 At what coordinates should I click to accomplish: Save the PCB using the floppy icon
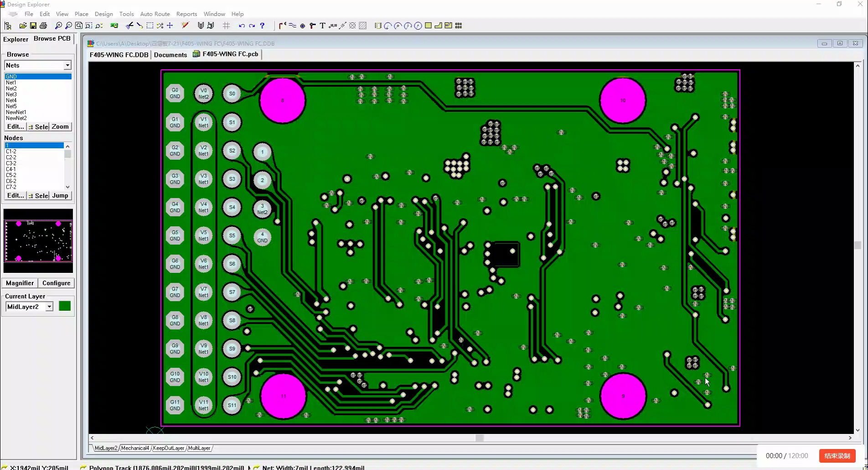[33, 26]
